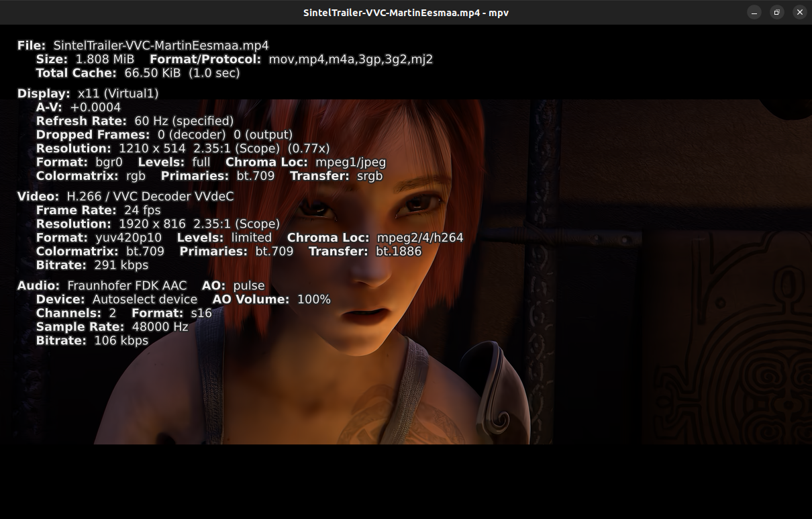Minimize the mpv window

click(754, 12)
